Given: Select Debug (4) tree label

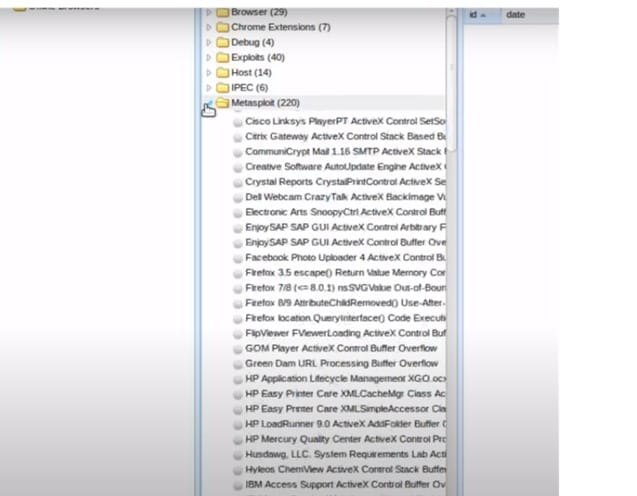Looking at the screenshot, I should [x=253, y=42].
